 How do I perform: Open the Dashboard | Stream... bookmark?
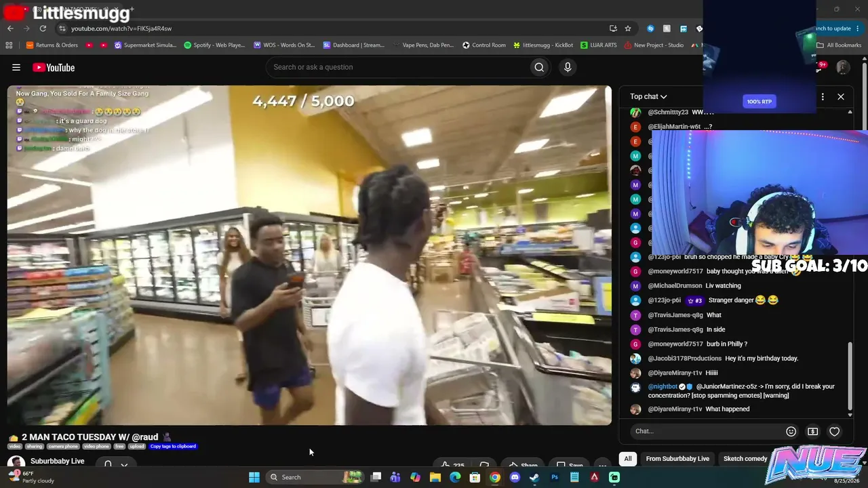[x=354, y=45]
